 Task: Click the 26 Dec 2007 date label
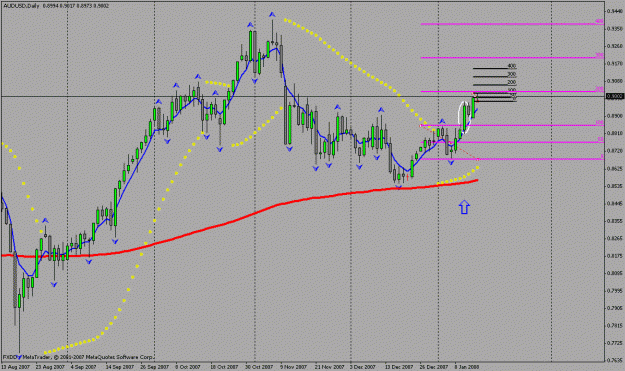pos(434,367)
